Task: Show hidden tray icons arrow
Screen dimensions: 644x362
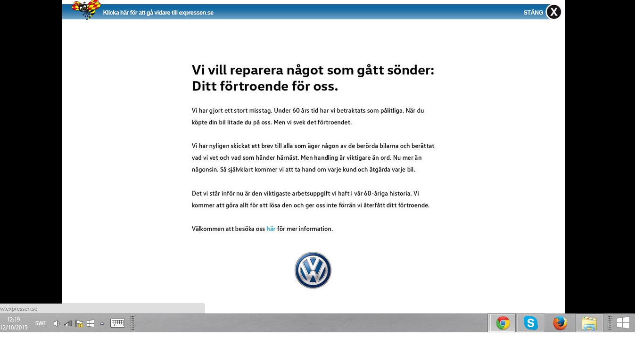Action: click(102, 324)
